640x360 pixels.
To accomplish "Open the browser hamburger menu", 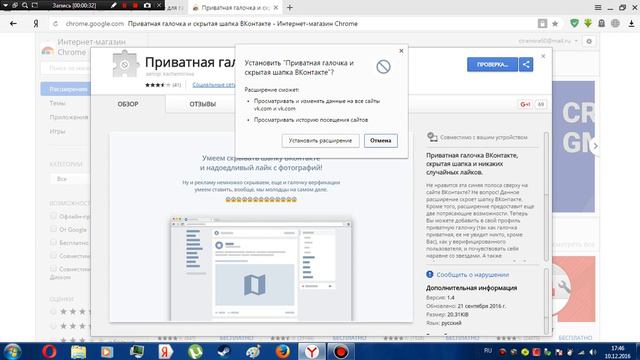I will click(598, 7).
